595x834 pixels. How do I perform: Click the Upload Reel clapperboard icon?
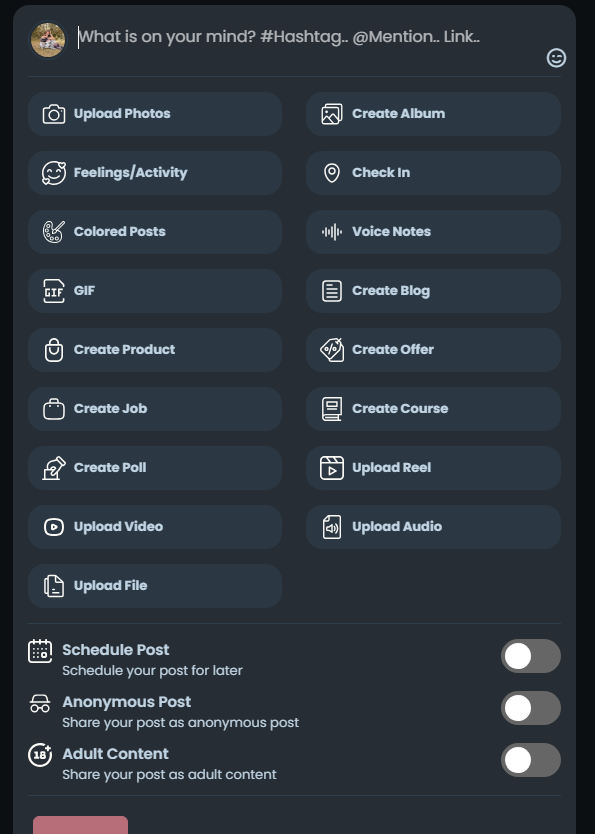[332, 468]
